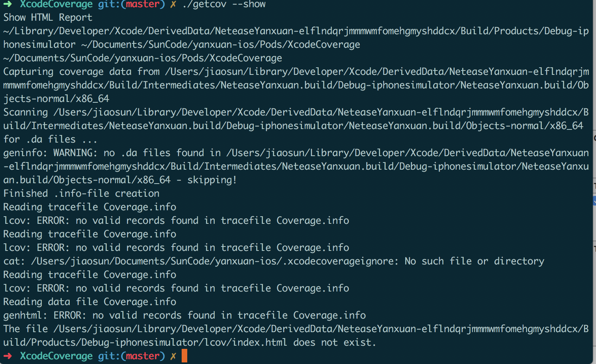Click the yellow ✗ marker on the bottom prompt
This screenshot has height=364, width=596.
click(173, 356)
